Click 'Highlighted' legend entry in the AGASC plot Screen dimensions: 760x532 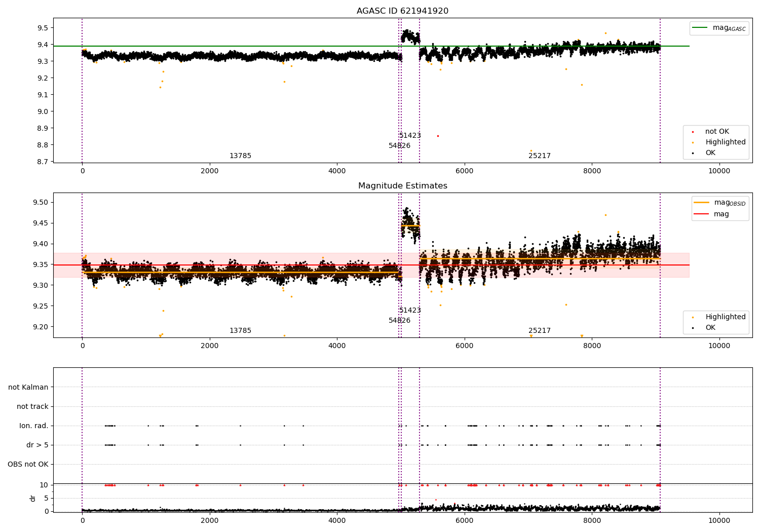(726, 142)
